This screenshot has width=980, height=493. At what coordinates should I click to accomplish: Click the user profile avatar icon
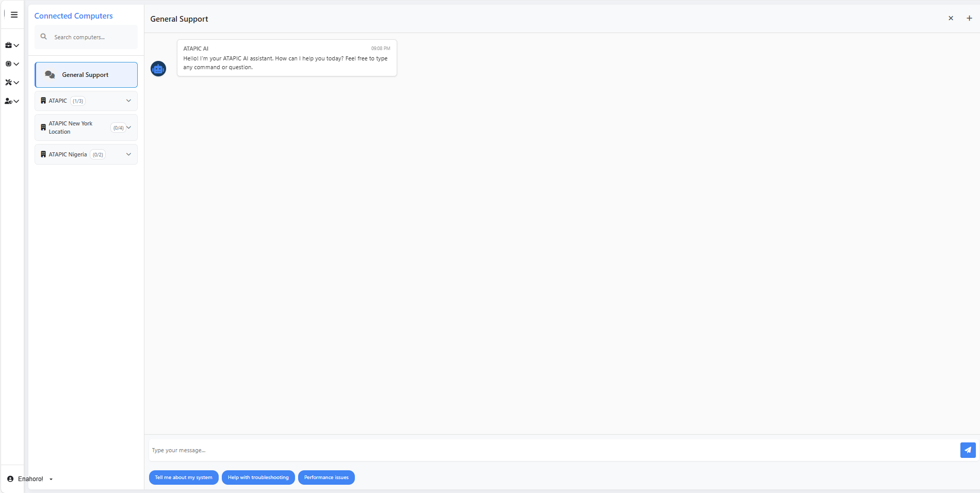pyautogui.click(x=10, y=479)
